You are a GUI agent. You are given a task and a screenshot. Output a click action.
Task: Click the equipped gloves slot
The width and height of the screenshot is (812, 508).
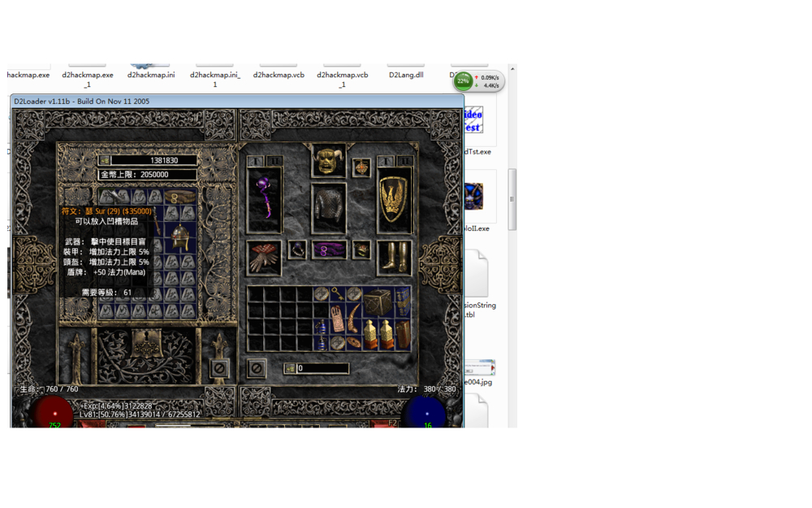265,258
